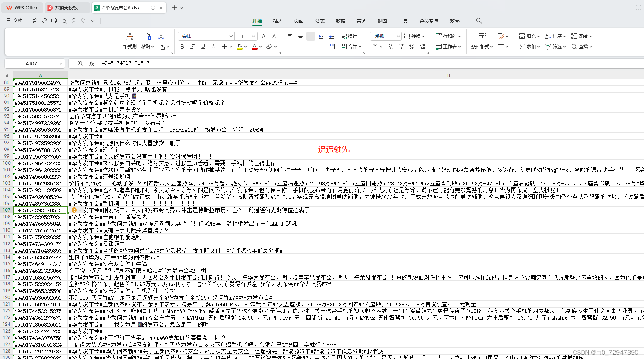Screen dimensions: 644x359
Task: Click the zoom magnifier beside formula bar
Action: point(80,63)
